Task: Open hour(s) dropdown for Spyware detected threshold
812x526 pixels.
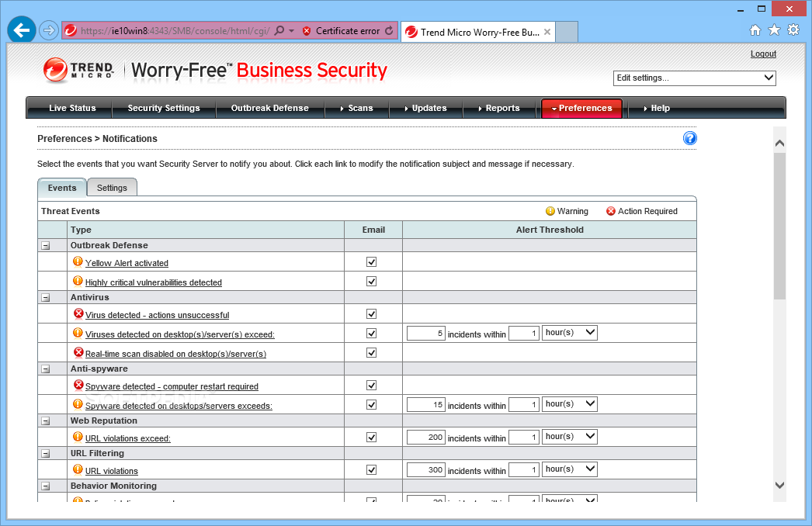Action: pyautogui.click(x=570, y=404)
